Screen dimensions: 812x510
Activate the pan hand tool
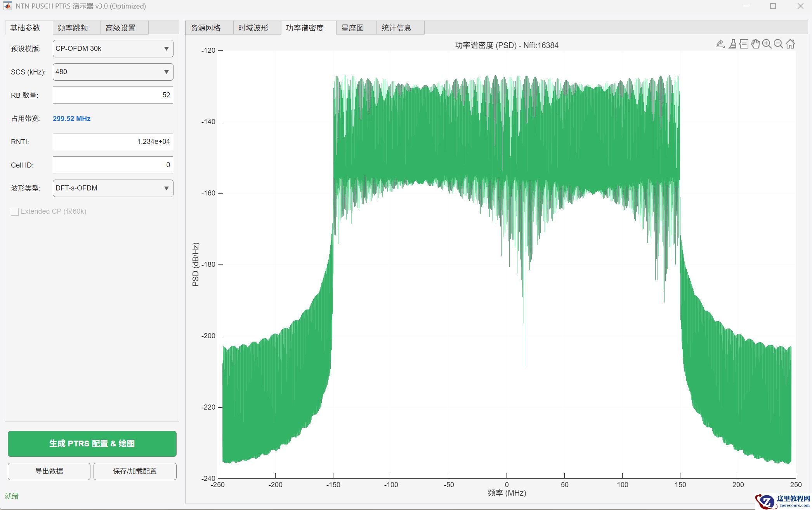click(755, 44)
